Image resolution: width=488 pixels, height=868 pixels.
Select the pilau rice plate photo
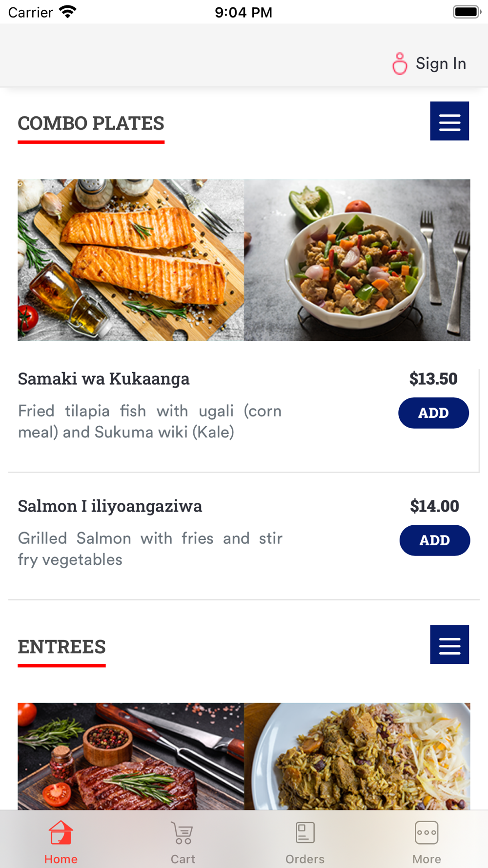coord(357,756)
